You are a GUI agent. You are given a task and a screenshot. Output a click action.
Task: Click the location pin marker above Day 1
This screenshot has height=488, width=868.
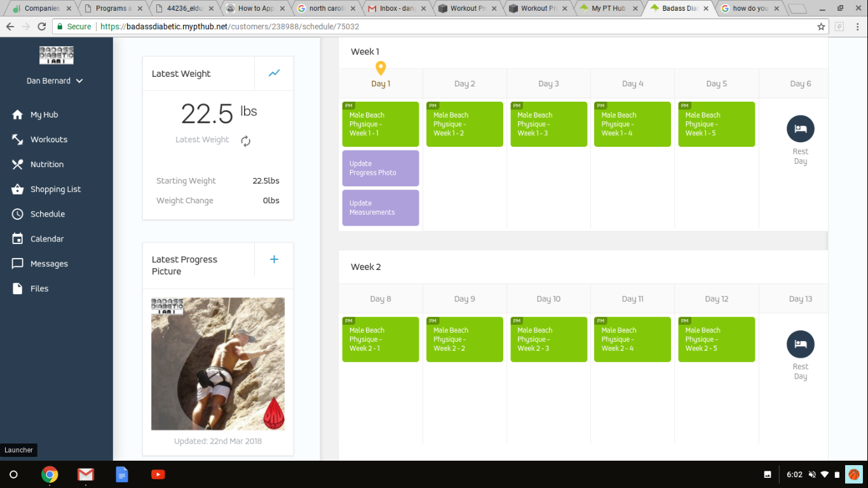(x=381, y=67)
